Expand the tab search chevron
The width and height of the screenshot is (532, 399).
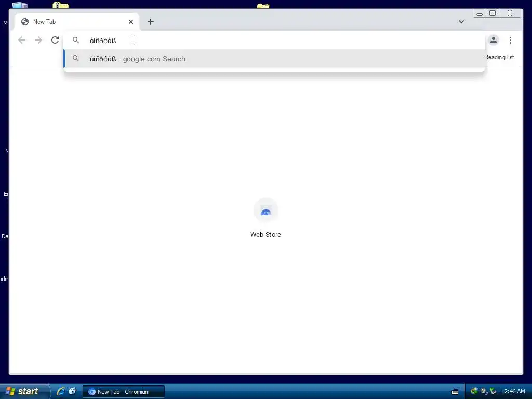(x=461, y=22)
